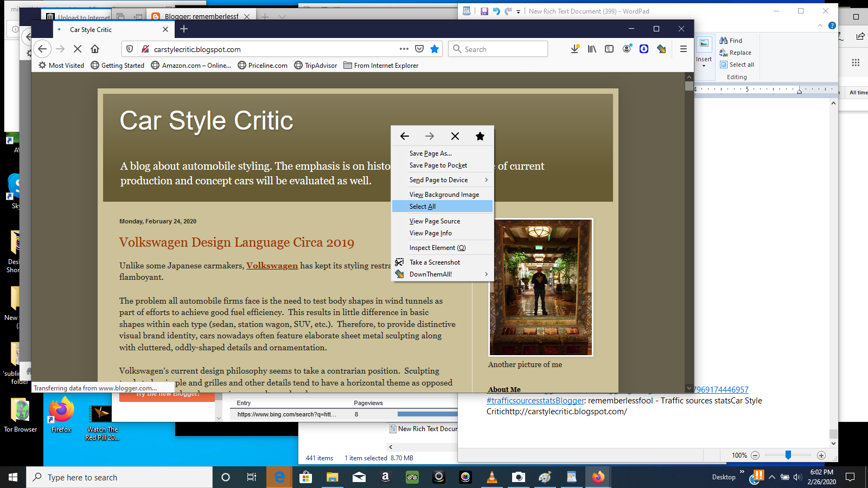Click WordPad quick access Save icon
Viewport: 868px width, 488px height.
click(484, 11)
